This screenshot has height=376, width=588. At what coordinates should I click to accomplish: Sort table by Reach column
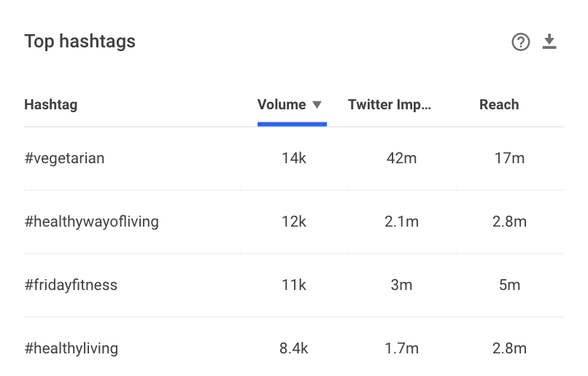499,104
